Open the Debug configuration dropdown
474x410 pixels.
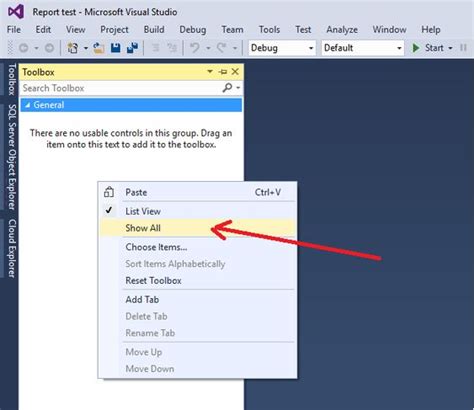pyautogui.click(x=282, y=48)
